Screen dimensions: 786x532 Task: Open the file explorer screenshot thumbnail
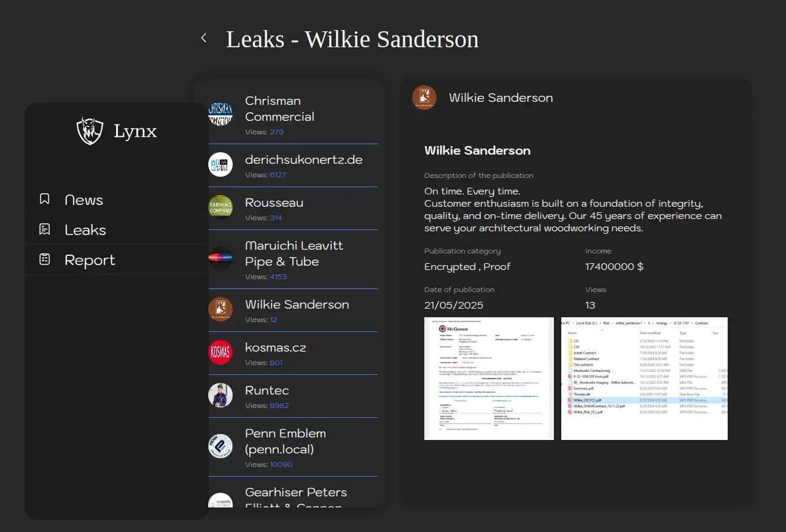coord(644,379)
